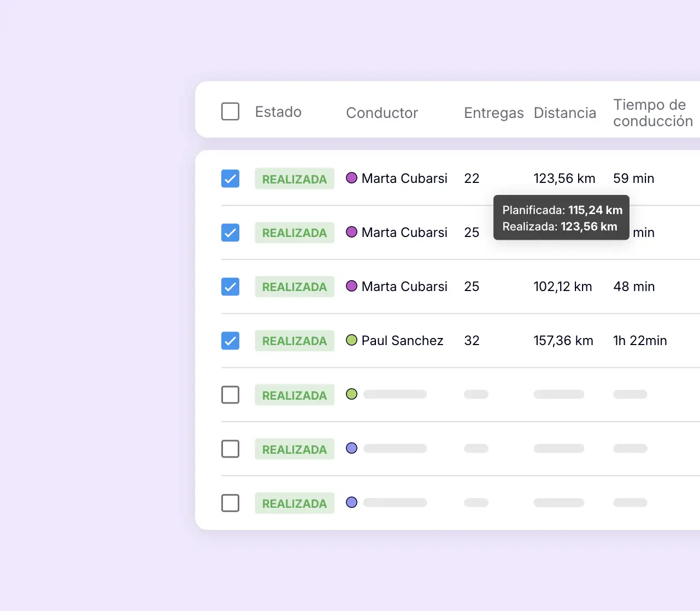Click REALIZADA badge in the 102,12 km row
The height and width of the screenshot is (611, 700).
pos(295,287)
